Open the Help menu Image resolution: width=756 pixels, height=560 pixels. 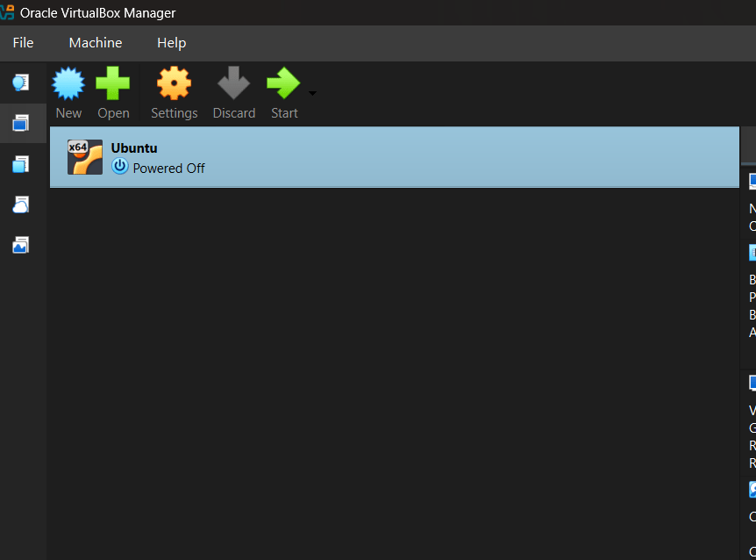pos(171,43)
